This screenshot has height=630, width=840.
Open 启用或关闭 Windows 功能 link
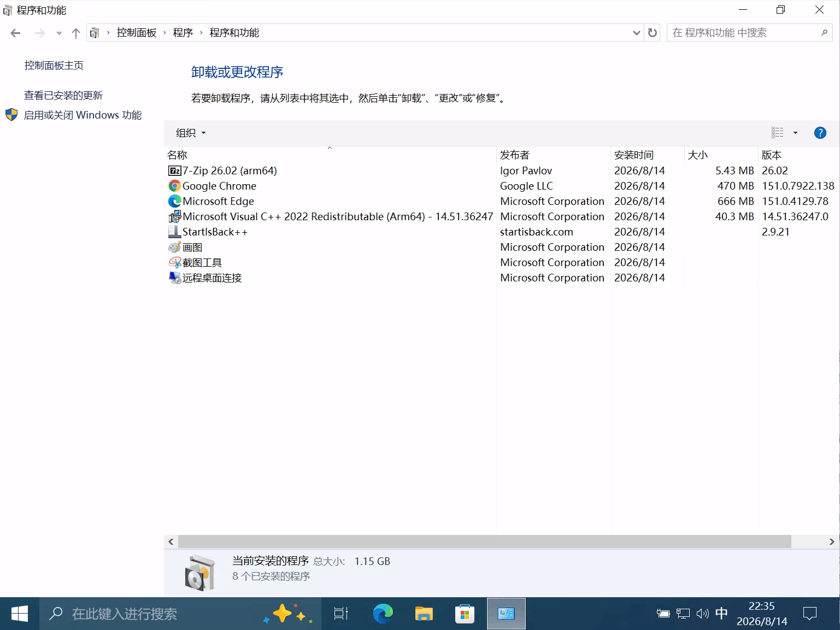83,115
